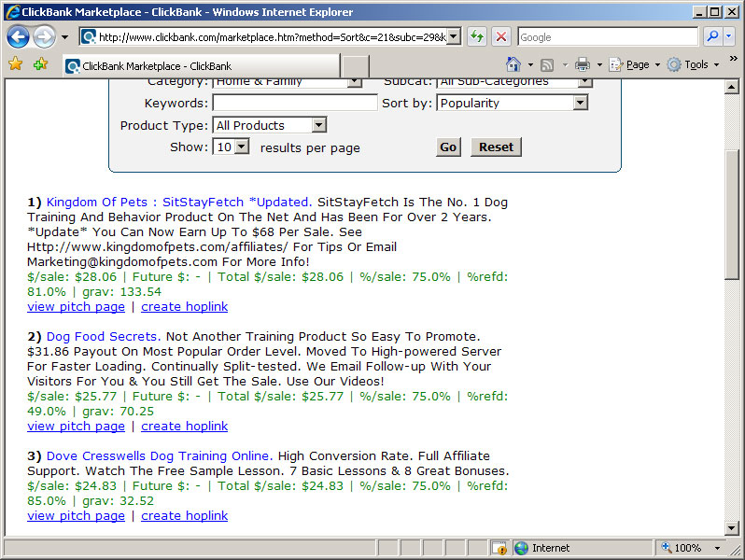Image resolution: width=745 pixels, height=560 pixels.
Task: Click the text 'grav: 70.25'
Action: (x=119, y=412)
